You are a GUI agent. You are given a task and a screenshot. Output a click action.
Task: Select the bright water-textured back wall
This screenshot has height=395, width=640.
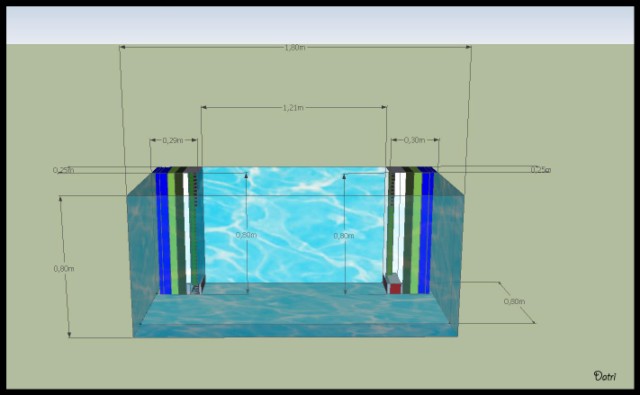pos(294,224)
